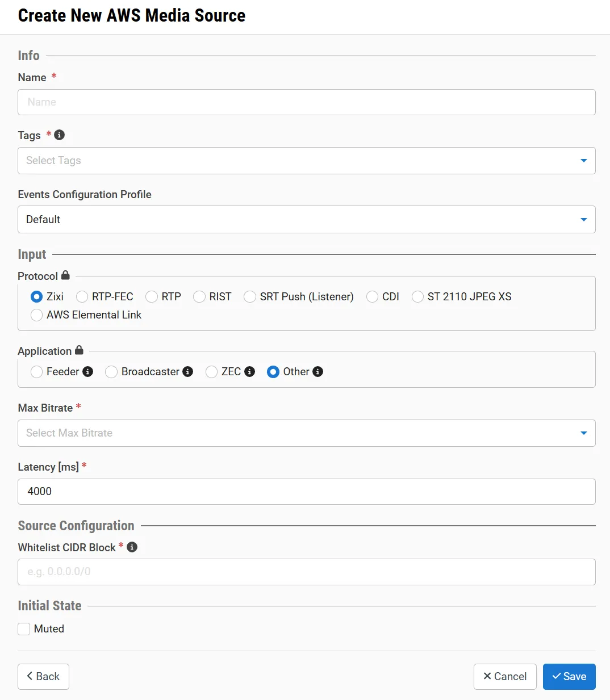The height and width of the screenshot is (700, 610).
Task: Go back with the Back button
Action: 43,677
